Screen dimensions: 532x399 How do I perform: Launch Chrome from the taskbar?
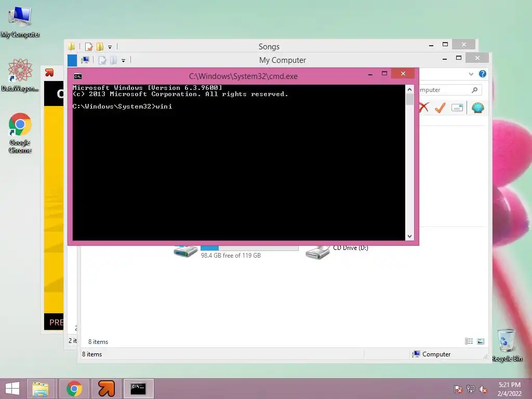pos(74,389)
